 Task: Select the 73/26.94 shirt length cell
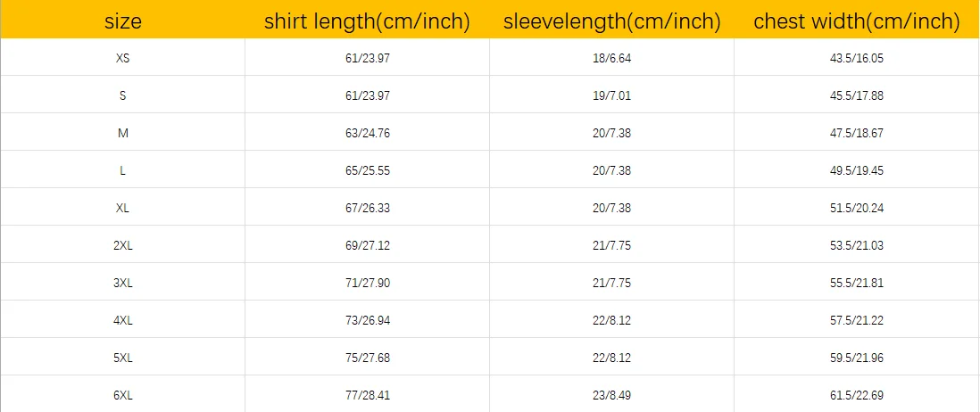[x=367, y=320]
